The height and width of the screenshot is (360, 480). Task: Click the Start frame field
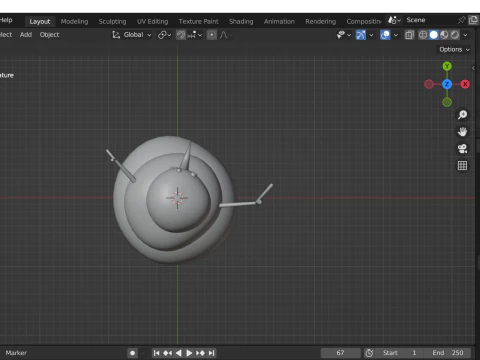pos(400,353)
